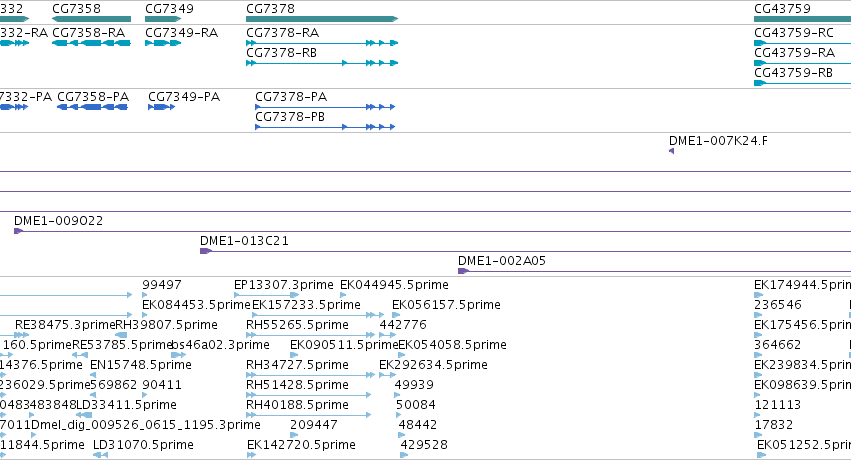Select the CG7349 gene glyph
851x460 pixels.
163,19
